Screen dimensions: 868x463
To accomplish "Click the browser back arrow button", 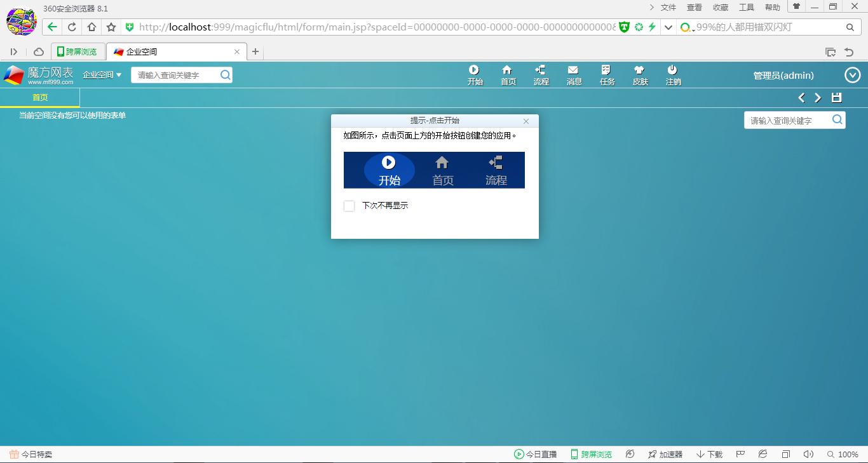I will (x=52, y=27).
